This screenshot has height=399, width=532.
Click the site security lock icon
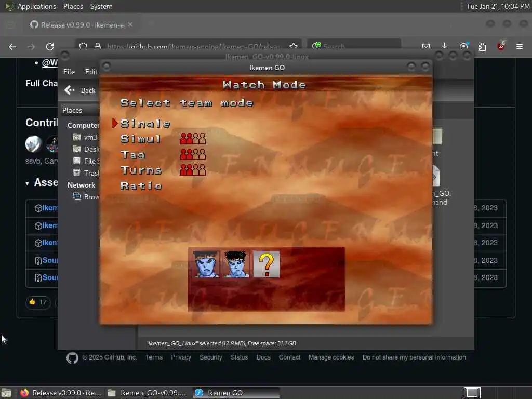tap(98, 46)
